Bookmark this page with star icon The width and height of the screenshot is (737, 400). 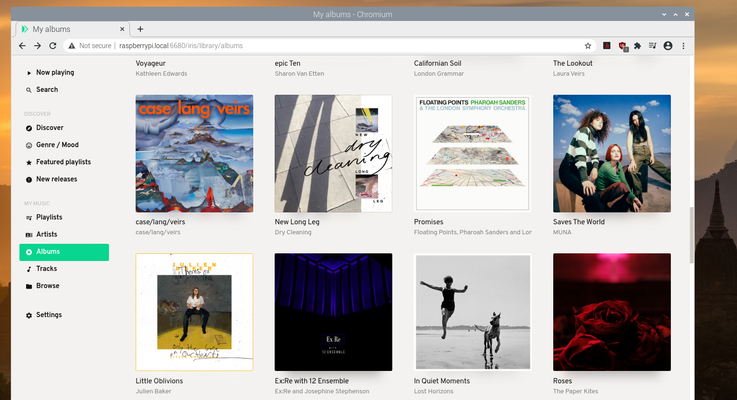tap(588, 46)
